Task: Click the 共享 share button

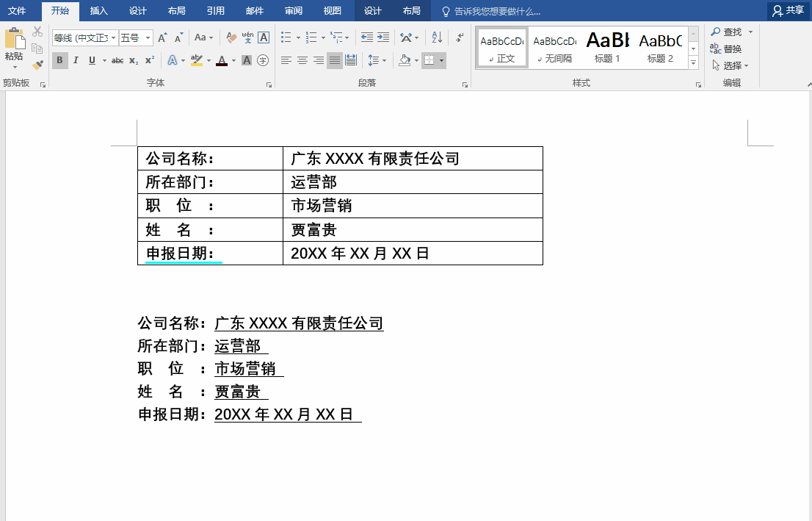Action: click(x=789, y=10)
